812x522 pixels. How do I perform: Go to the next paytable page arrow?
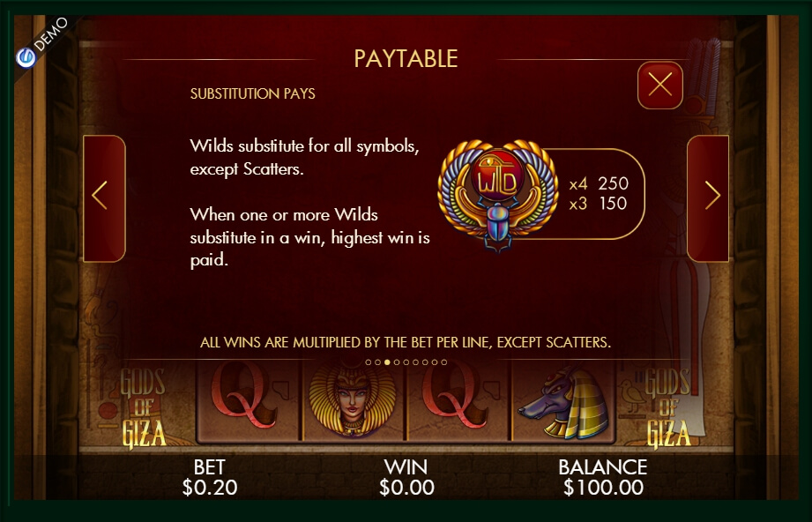tap(708, 198)
